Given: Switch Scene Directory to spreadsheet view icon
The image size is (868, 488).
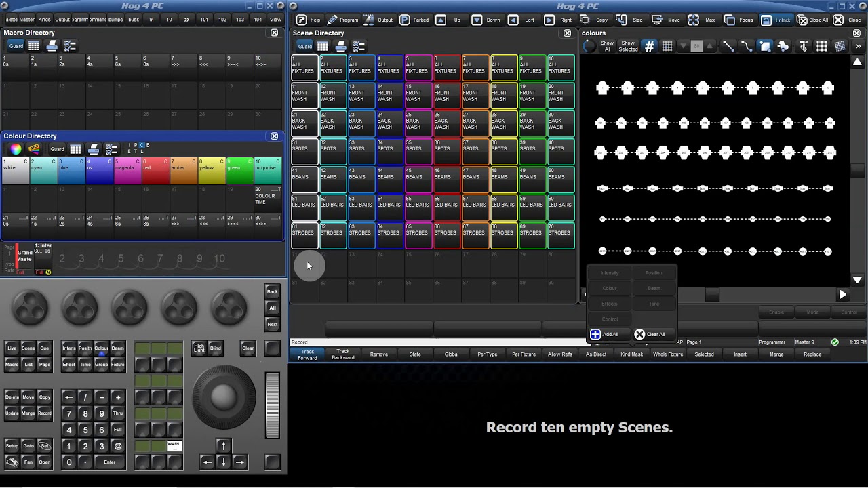Looking at the screenshot, I should coord(323,46).
